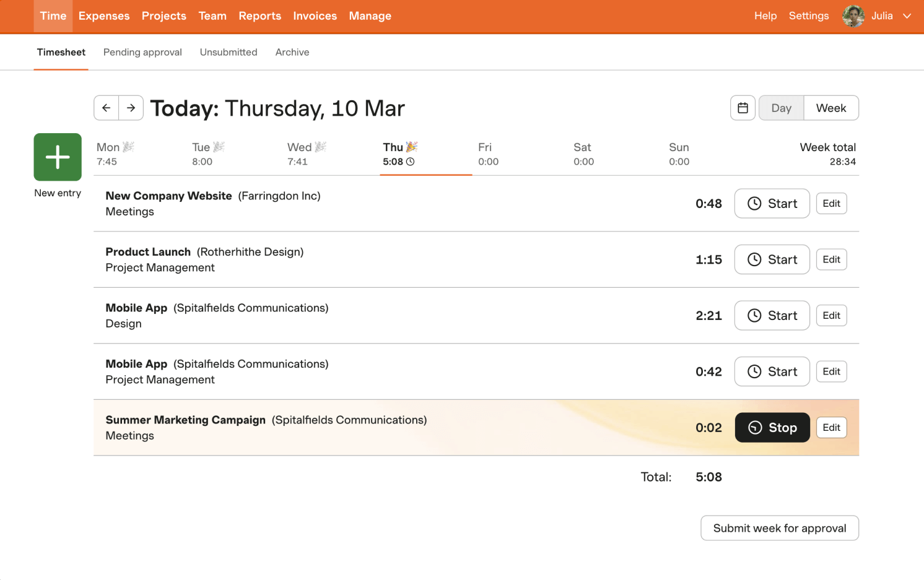The height and width of the screenshot is (580, 924).
Task: Select the Unsubmitted tab
Action: [229, 52]
